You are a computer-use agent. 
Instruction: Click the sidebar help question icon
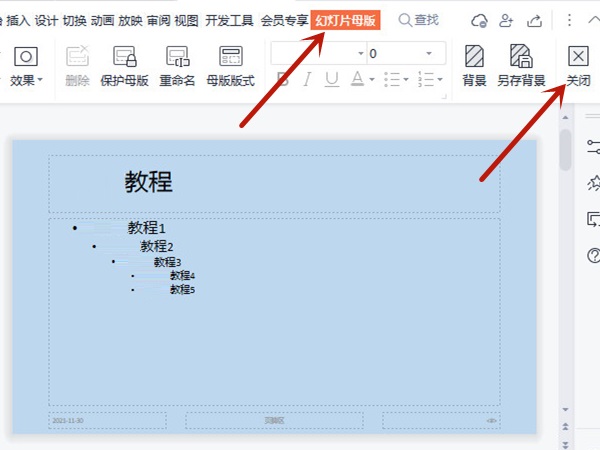tap(593, 255)
